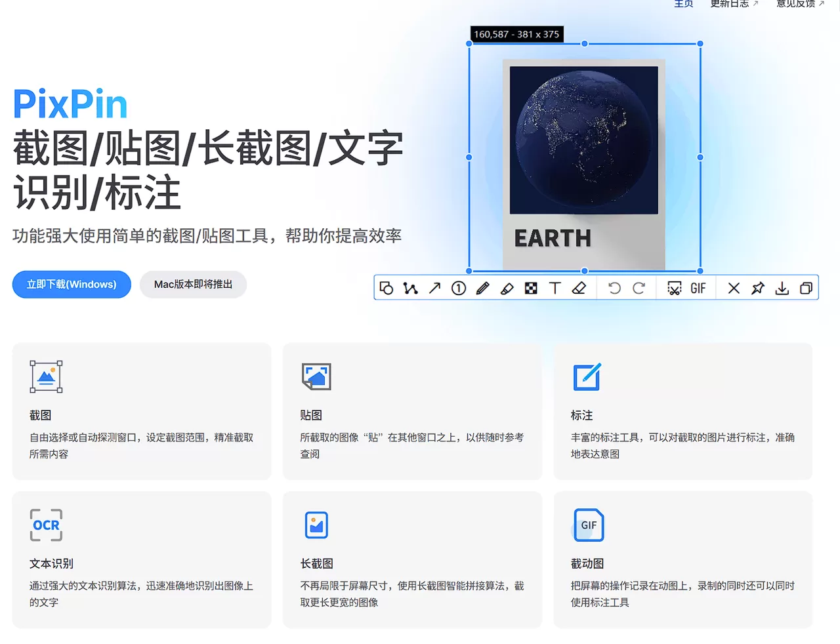Start GIF recording from toolbar

pos(698,287)
